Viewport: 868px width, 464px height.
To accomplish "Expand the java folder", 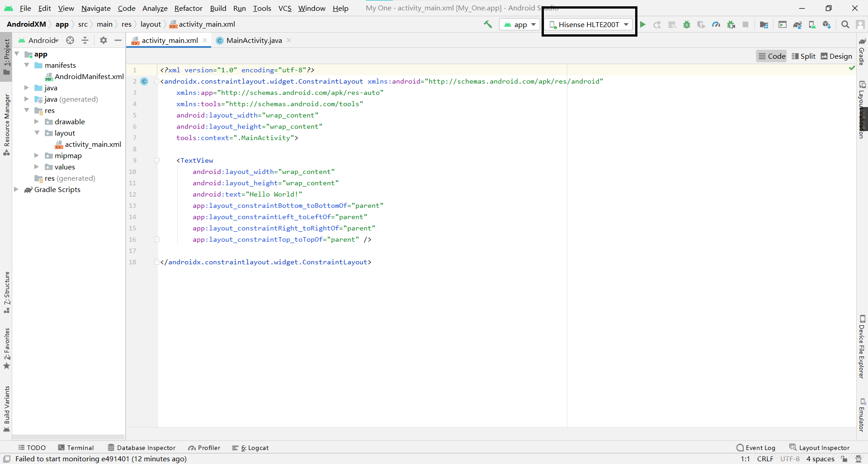I will (27, 88).
